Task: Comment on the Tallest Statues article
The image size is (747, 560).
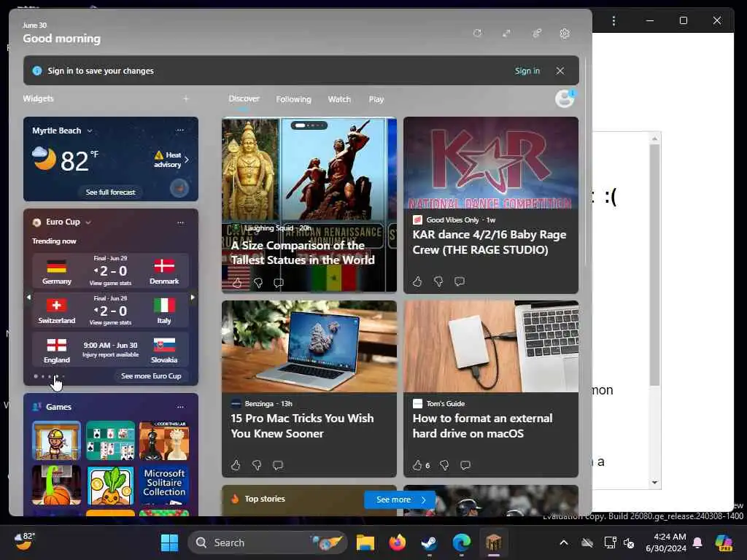Action: tap(279, 283)
